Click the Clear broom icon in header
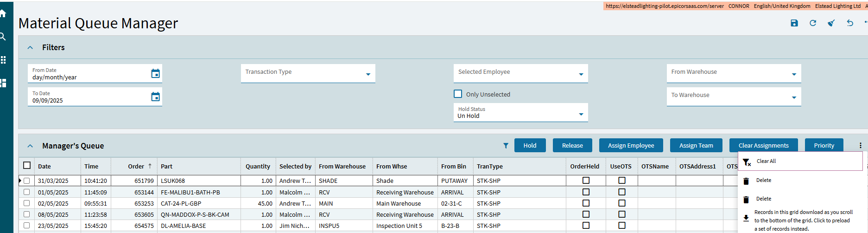This screenshot has width=868, height=233. pyautogui.click(x=831, y=23)
